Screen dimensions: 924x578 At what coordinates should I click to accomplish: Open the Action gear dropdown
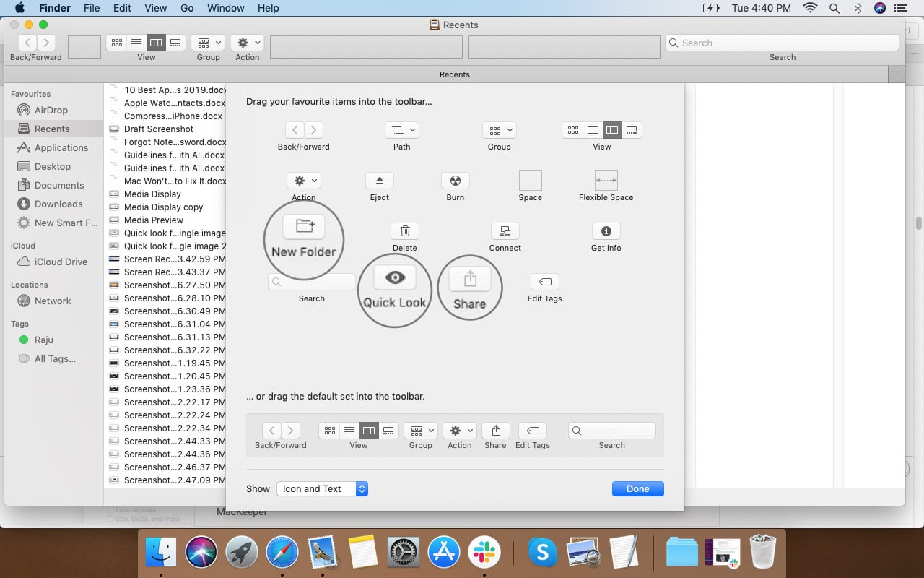coord(303,181)
